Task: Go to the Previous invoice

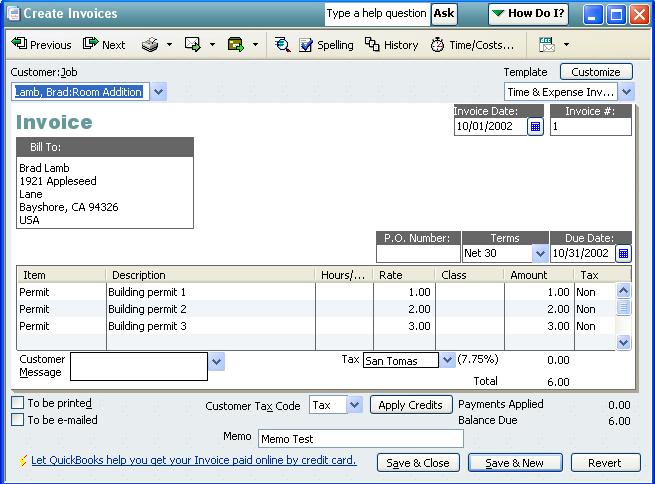Action: 41,44
